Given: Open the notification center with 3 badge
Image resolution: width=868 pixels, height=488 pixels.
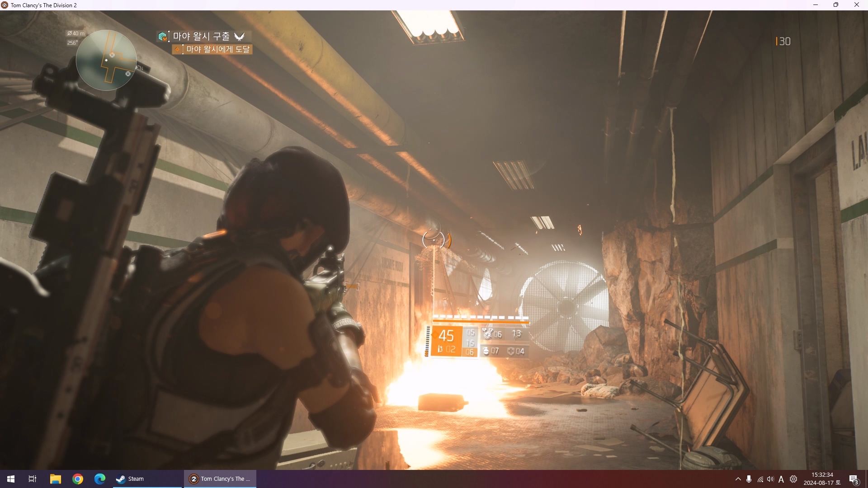Looking at the screenshot, I should 854,479.
